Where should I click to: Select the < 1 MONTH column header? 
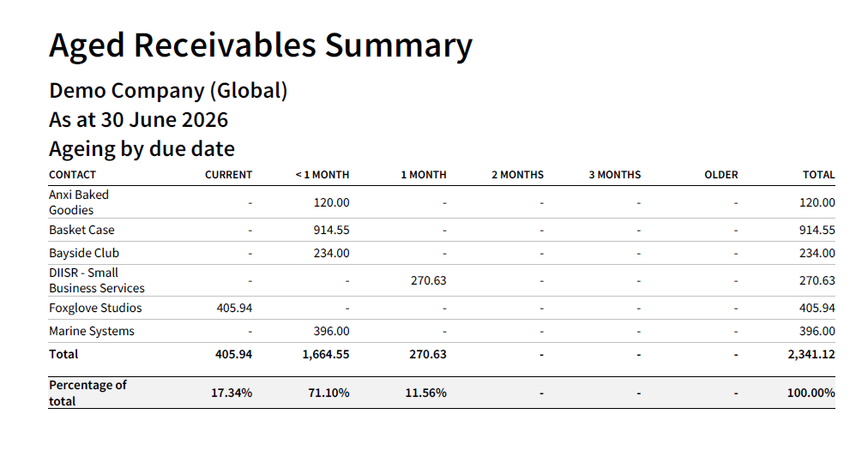coord(322,175)
